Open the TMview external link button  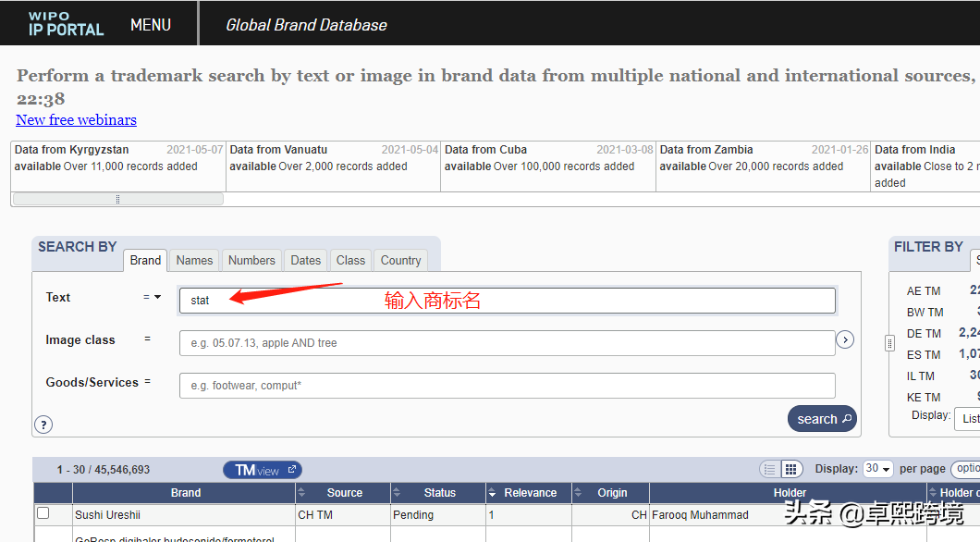coord(263,470)
